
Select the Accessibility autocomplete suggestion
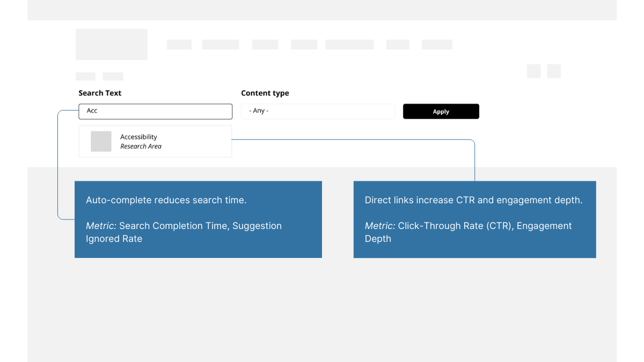(x=155, y=141)
